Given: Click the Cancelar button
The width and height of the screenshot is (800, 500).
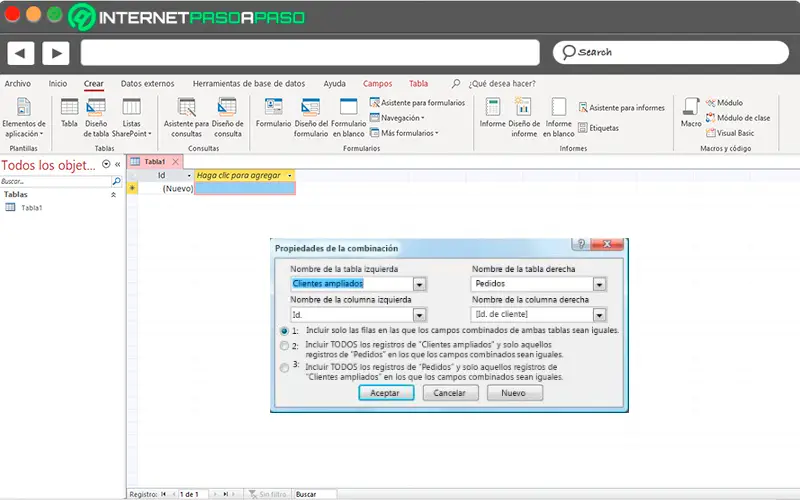Looking at the screenshot, I should tap(450, 393).
